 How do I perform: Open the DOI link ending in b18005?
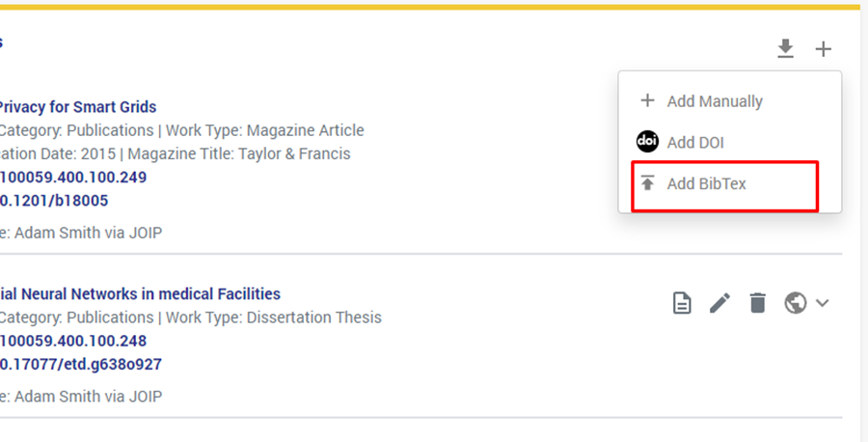tap(54, 201)
